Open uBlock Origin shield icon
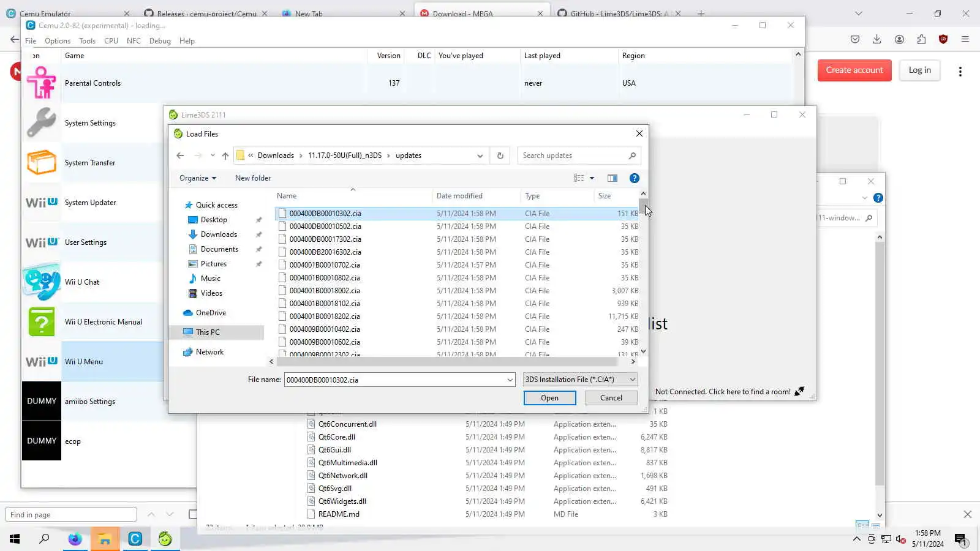Image resolution: width=980 pixels, height=551 pixels. pyautogui.click(x=943, y=39)
